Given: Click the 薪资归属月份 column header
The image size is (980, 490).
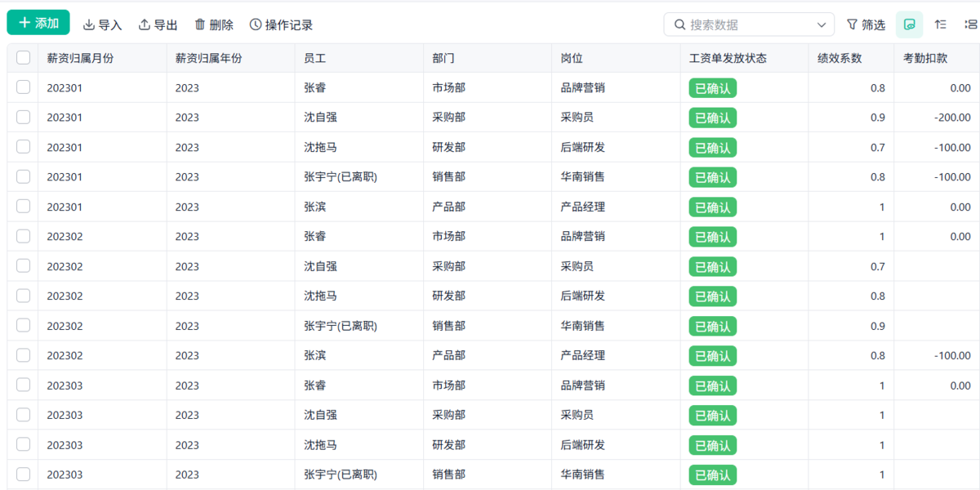Looking at the screenshot, I should coord(80,58).
